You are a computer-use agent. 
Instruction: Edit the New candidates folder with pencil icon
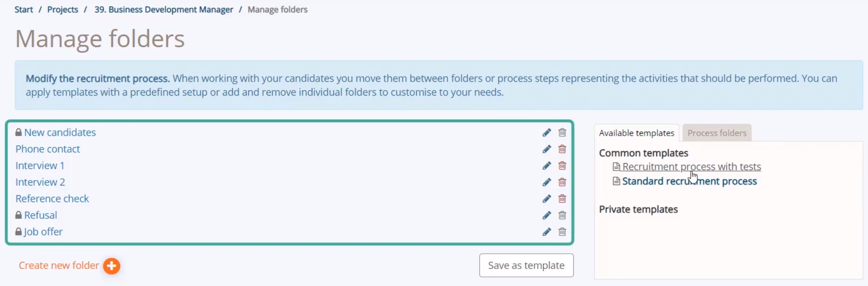[x=546, y=132]
